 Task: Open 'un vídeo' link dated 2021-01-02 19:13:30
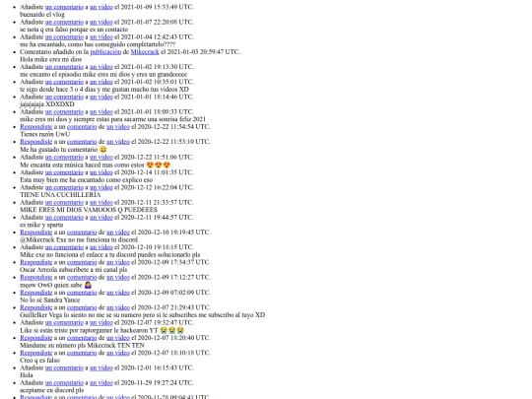[x=101, y=67]
